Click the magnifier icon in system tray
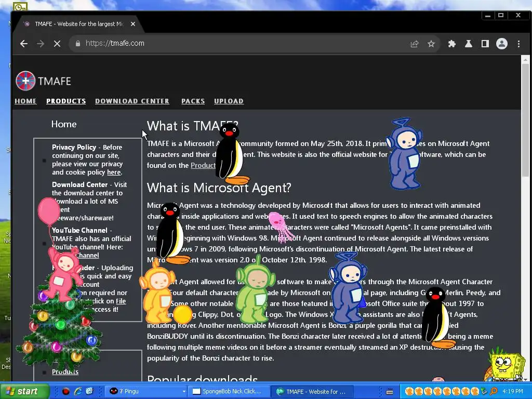Screen dimensions: 532x399 (494, 391)
